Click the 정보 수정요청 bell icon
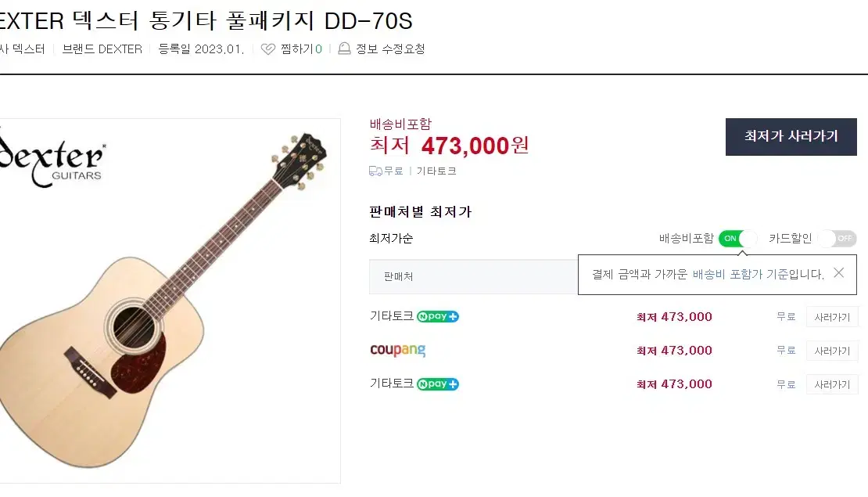 (345, 49)
